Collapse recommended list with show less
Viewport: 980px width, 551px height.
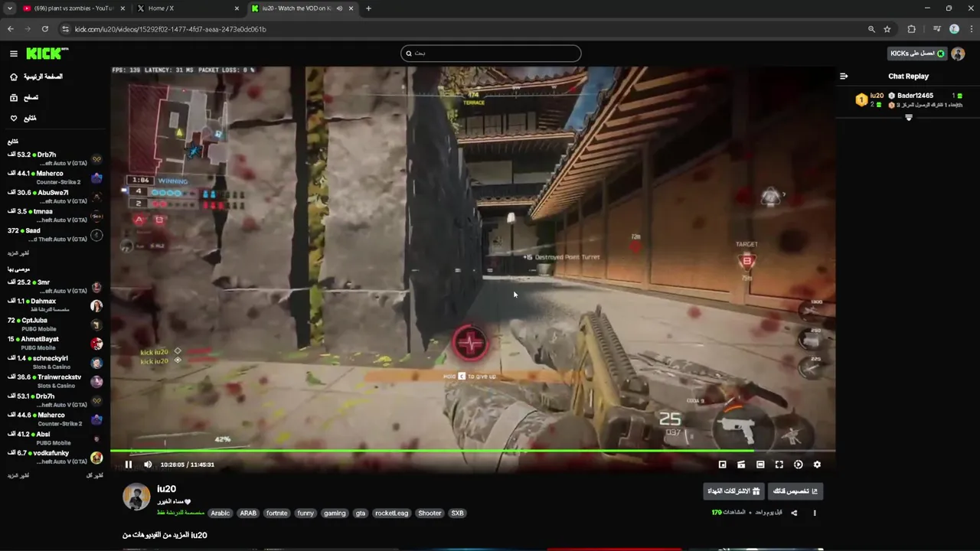(95, 475)
